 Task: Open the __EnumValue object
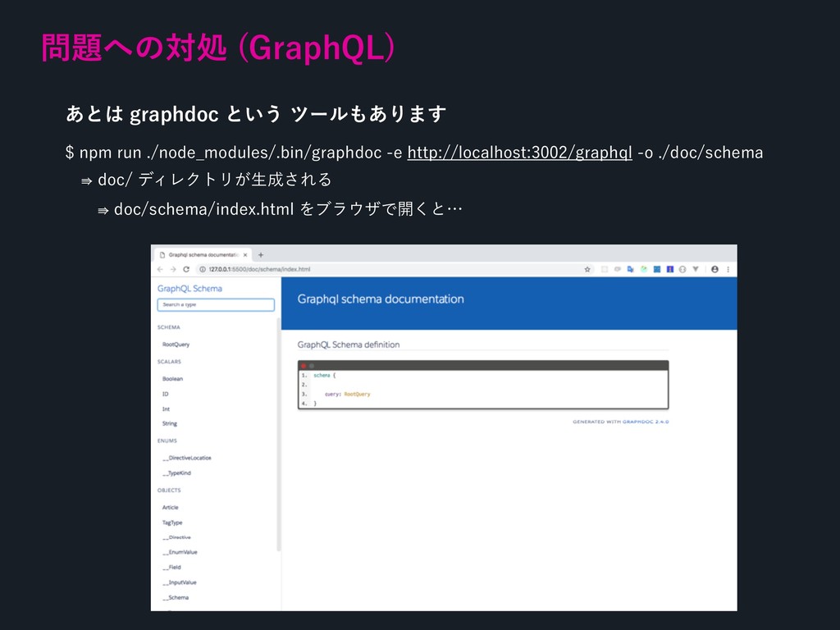[180, 552]
